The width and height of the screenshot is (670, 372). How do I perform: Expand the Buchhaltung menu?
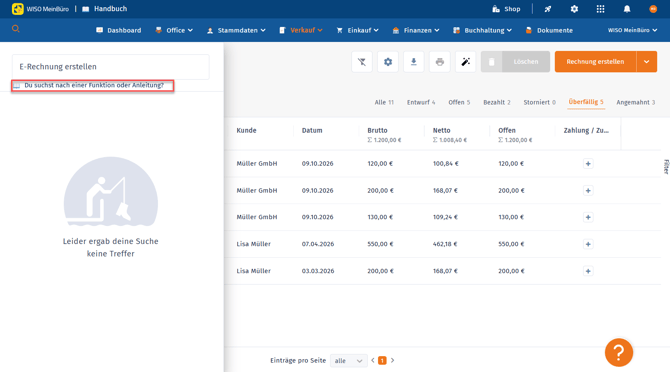pos(482,30)
